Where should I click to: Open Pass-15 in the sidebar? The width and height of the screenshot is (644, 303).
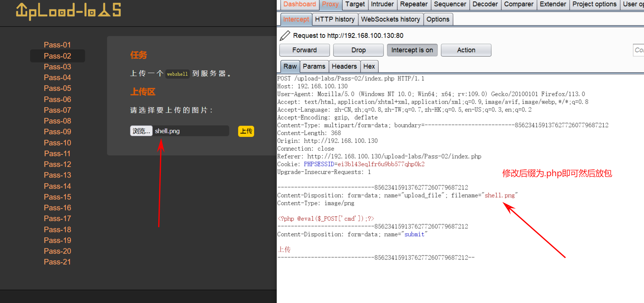point(57,197)
